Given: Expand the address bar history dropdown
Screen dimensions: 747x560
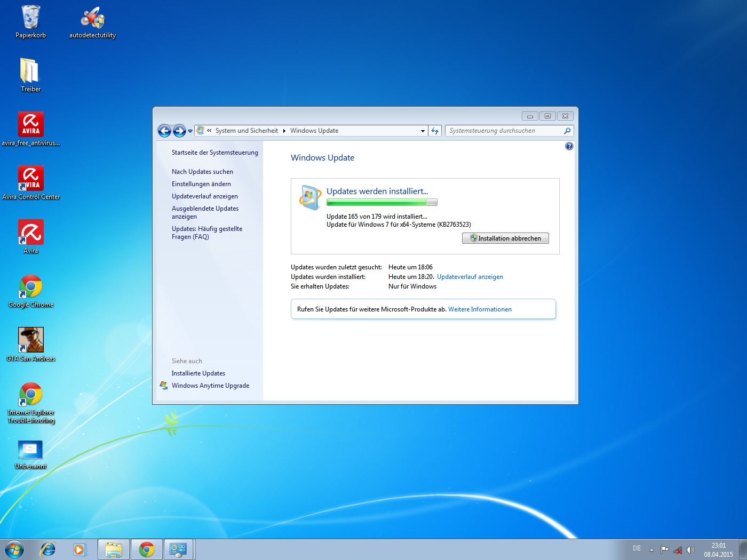Looking at the screenshot, I should tap(423, 131).
